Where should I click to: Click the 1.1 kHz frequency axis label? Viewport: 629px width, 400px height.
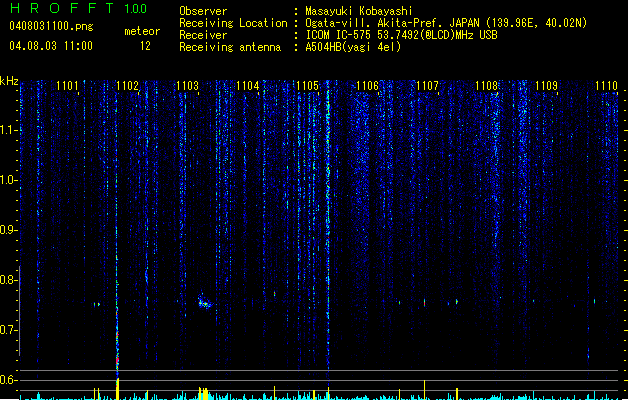8,130
